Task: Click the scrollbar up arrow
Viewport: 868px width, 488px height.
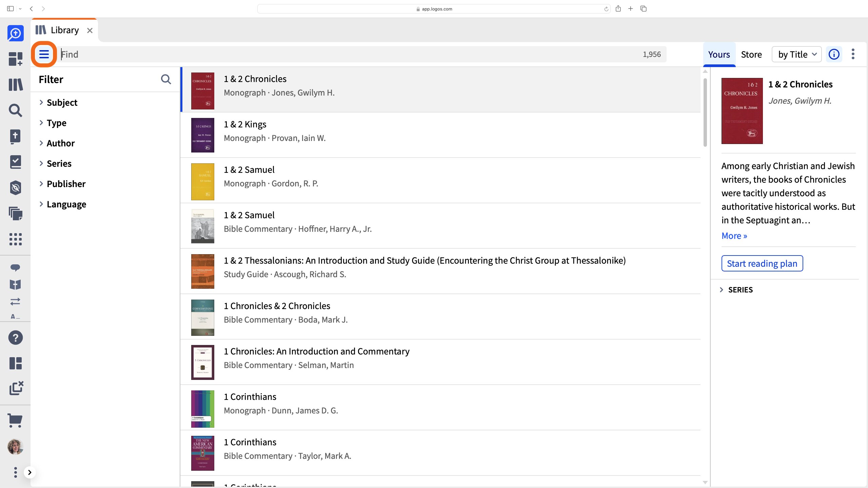Action: (x=705, y=72)
